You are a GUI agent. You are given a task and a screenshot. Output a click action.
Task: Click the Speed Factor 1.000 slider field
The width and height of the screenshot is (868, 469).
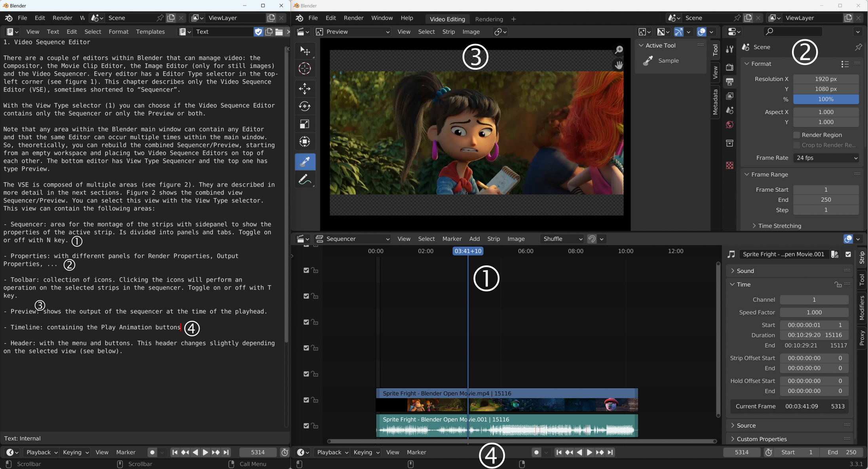point(814,313)
